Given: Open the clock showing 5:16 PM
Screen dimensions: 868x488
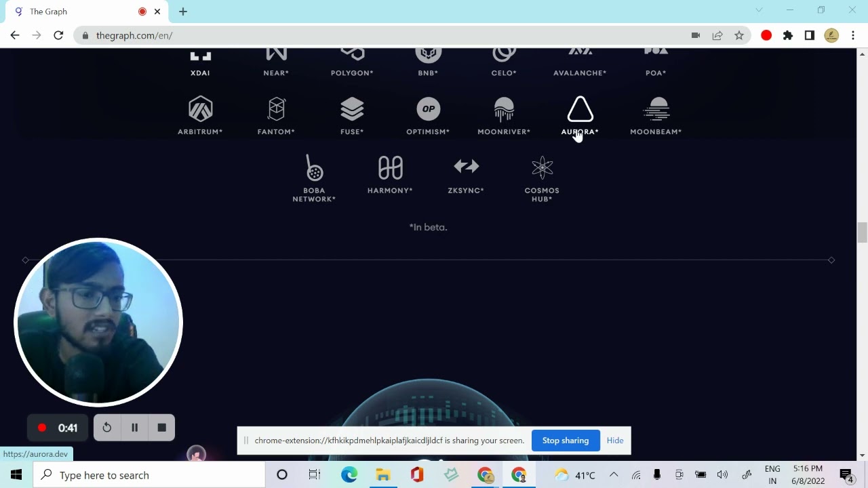Looking at the screenshot, I should pyautogui.click(x=808, y=474).
